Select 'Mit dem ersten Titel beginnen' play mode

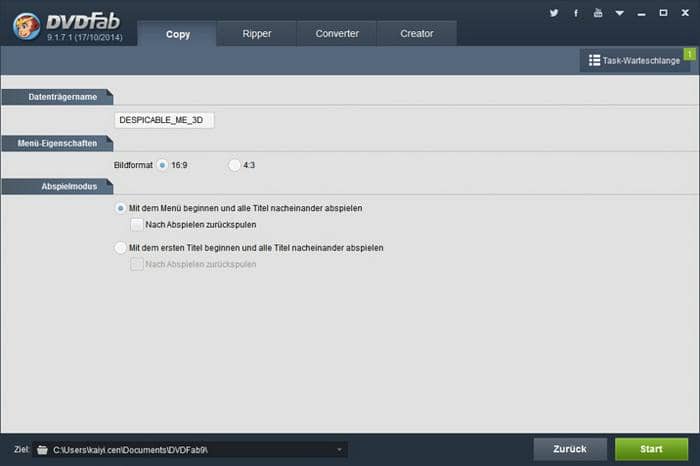click(121, 248)
